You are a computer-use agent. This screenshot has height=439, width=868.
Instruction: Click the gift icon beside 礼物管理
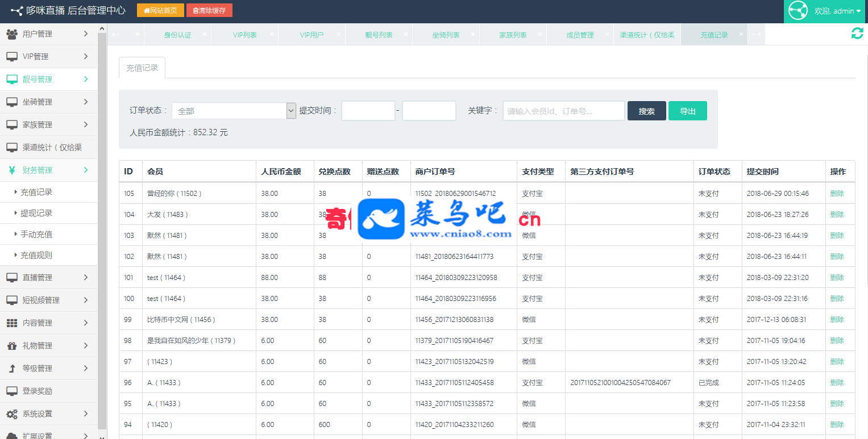click(x=11, y=346)
